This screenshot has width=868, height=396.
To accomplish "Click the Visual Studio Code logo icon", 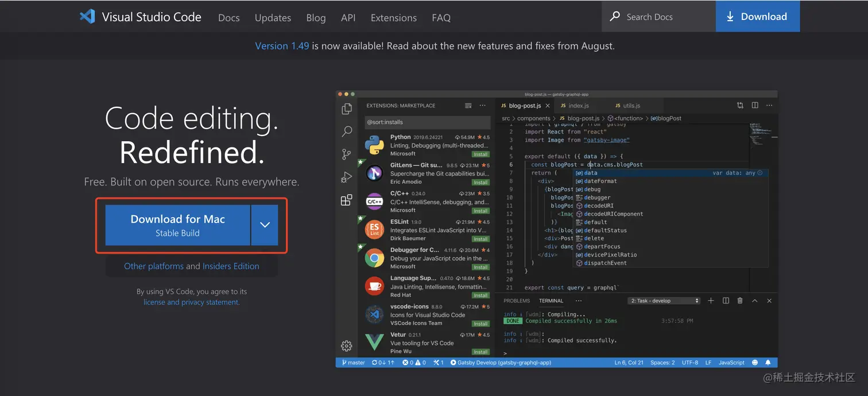I will click(87, 16).
